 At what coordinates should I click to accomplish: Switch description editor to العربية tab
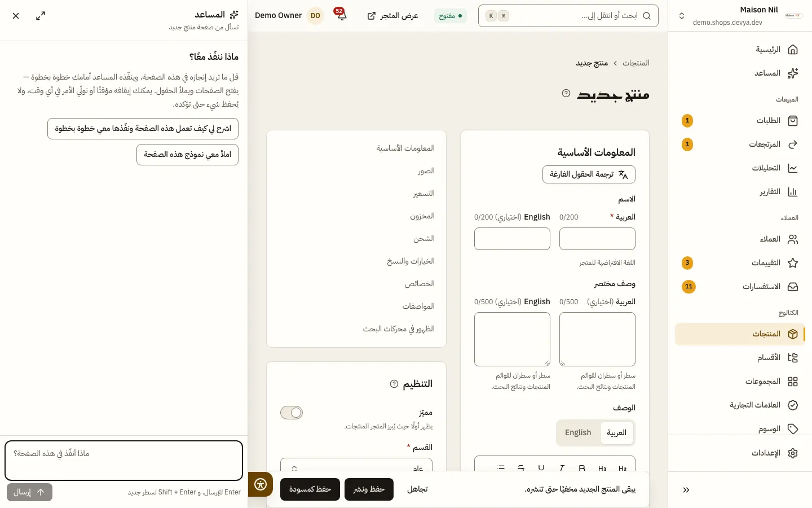pyautogui.click(x=616, y=433)
